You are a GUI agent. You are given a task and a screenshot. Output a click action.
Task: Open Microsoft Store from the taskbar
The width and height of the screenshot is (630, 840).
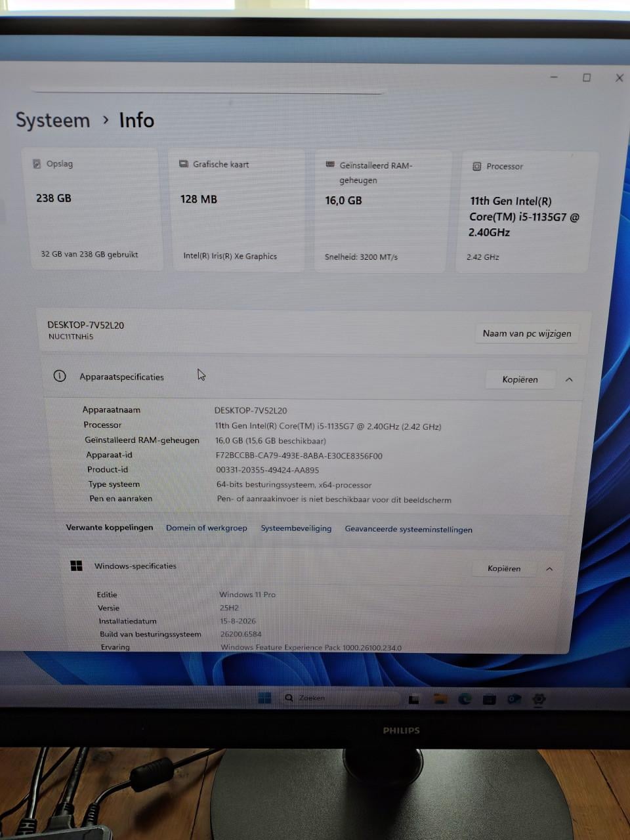pyautogui.click(x=490, y=700)
